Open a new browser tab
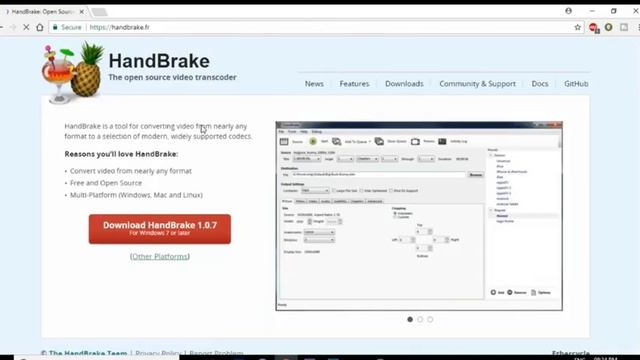The width and height of the screenshot is (640, 360). coord(99,12)
